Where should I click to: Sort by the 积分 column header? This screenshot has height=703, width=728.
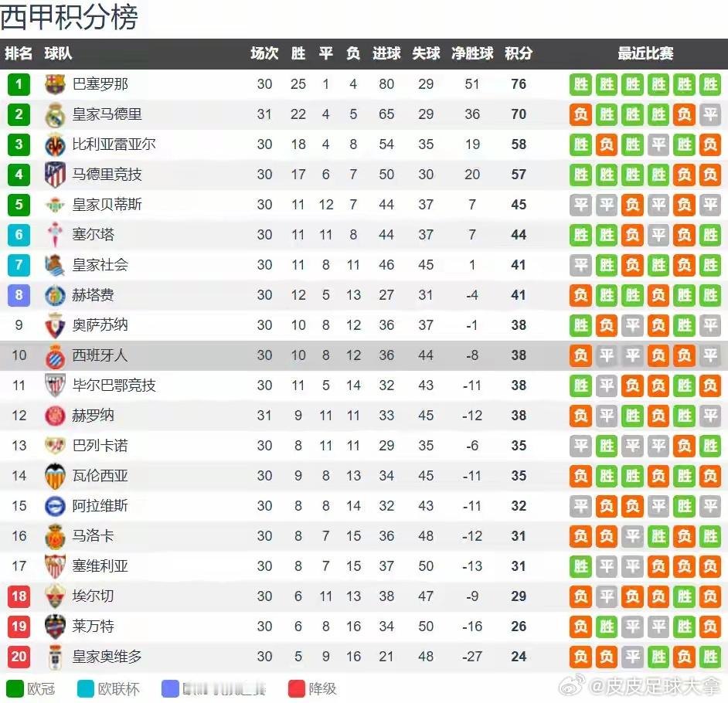tap(519, 53)
